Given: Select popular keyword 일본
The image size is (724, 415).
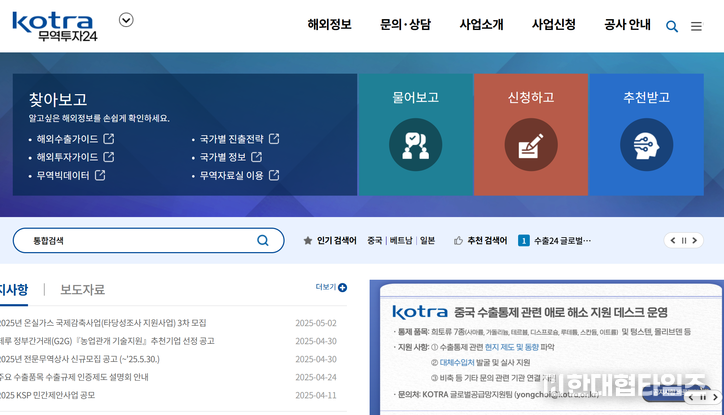Looking at the screenshot, I should click(x=428, y=241).
